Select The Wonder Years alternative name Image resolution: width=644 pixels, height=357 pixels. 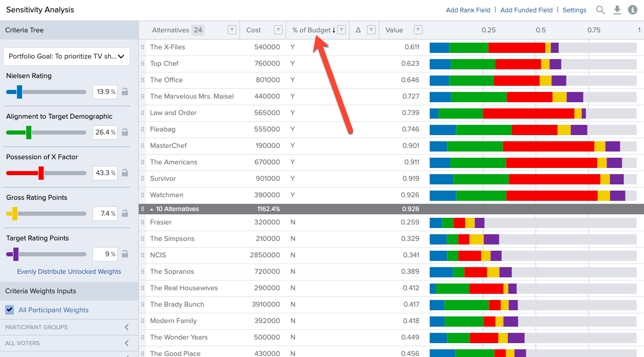(179, 337)
